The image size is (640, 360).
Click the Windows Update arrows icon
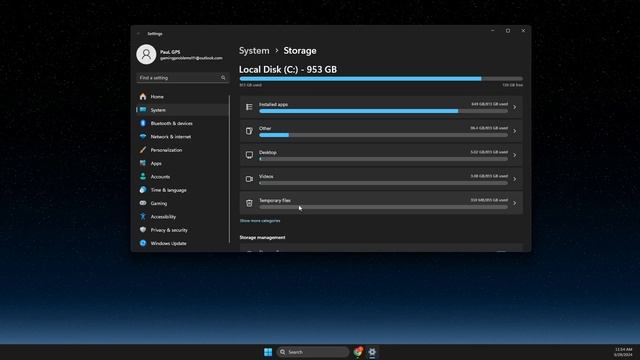click(143, 243)
